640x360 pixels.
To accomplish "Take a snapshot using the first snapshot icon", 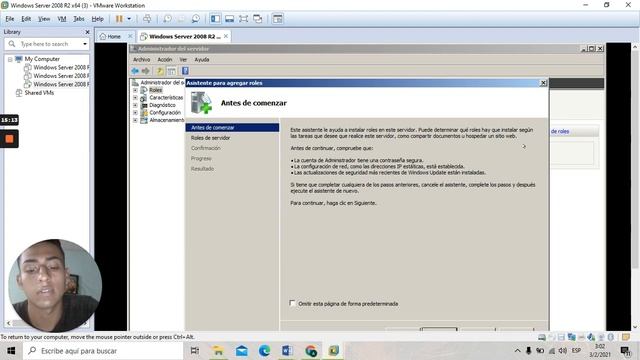I will click(x=167, y=19).
